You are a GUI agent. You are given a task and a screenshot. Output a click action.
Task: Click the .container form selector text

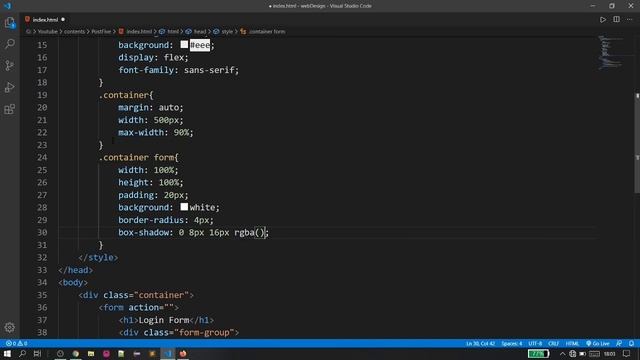coord(136,158)
